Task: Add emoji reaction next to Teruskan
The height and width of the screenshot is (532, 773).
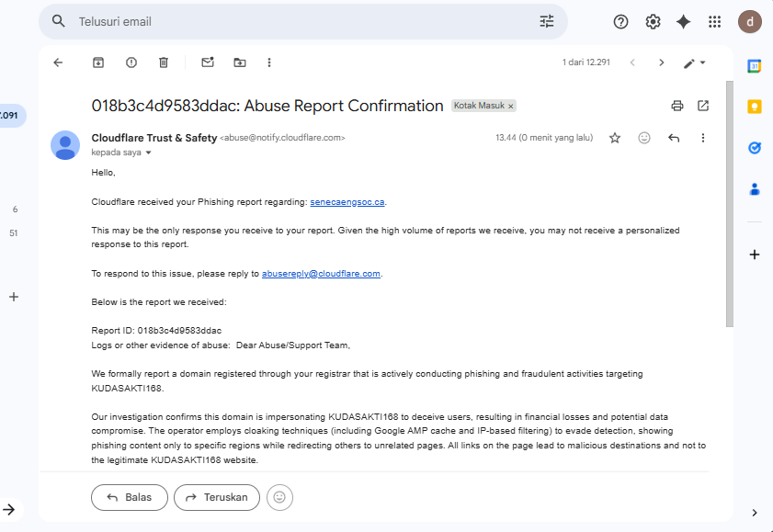Action: [279, 497]
